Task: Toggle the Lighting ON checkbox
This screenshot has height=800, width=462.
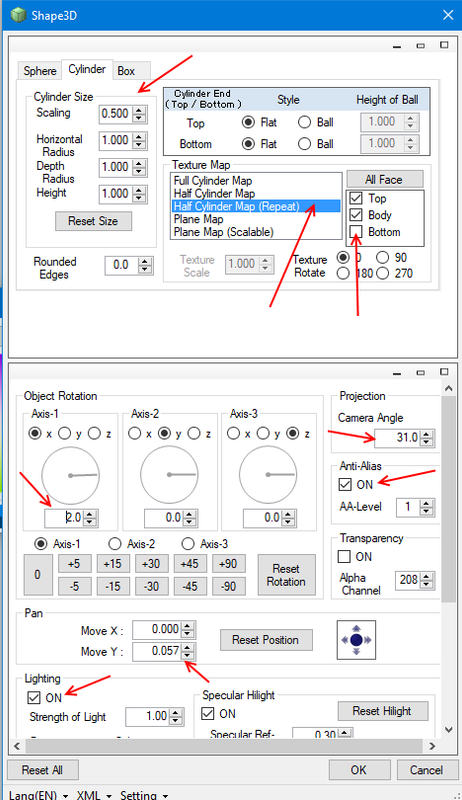Action: [x=34, y=697]
